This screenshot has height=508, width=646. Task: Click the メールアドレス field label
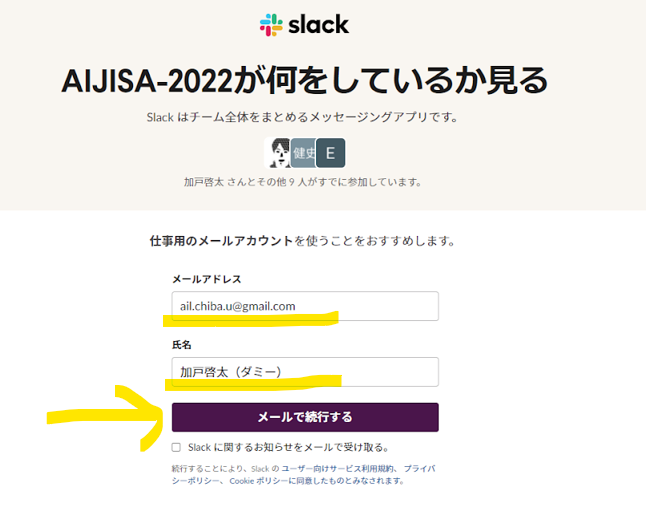tap(206, 279)
